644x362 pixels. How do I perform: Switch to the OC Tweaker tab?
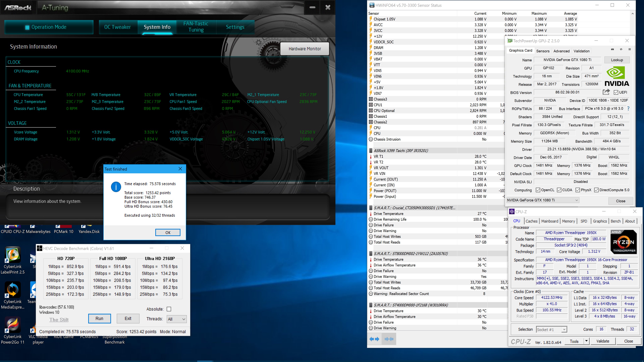coord(118,27)
